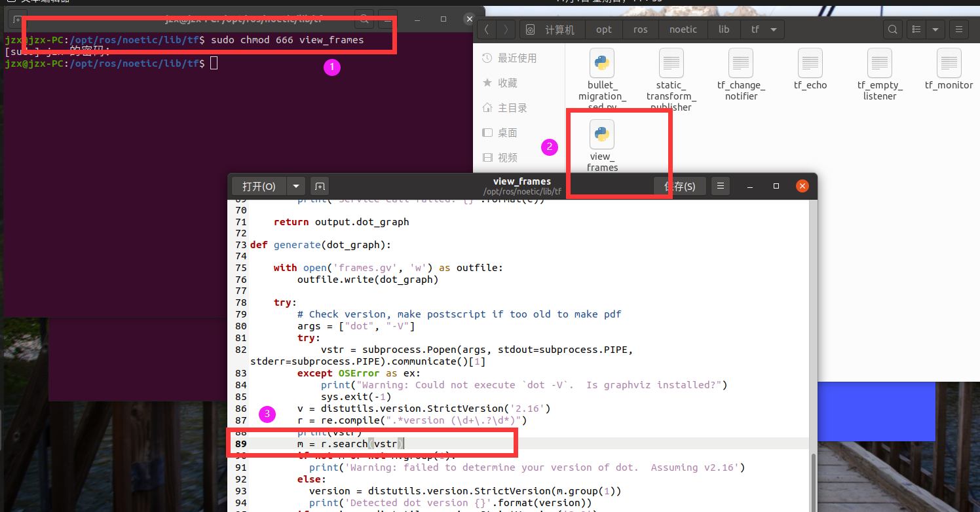The image size is (980, 512).
Task: Toggle list view in the file manager
Action: point(916,29)
